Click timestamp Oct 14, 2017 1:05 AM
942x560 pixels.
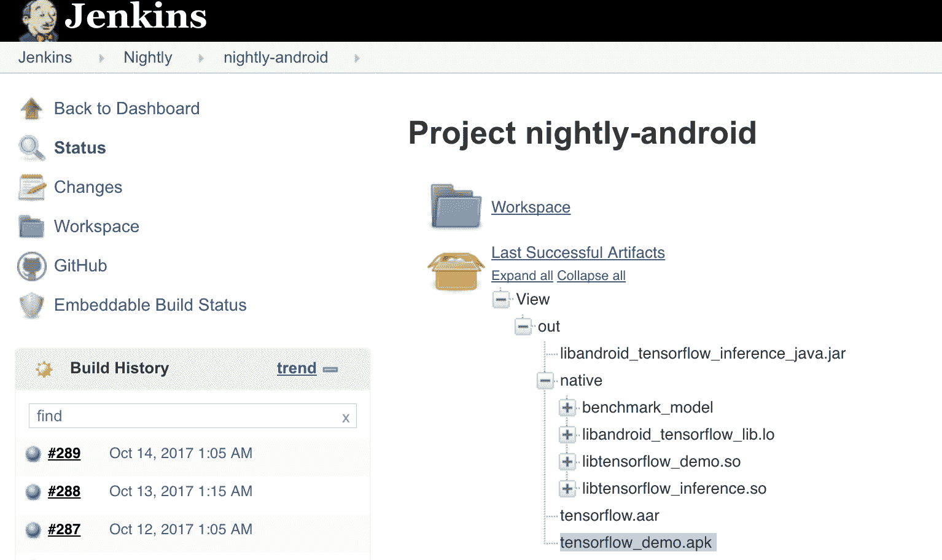click(181, 454)
